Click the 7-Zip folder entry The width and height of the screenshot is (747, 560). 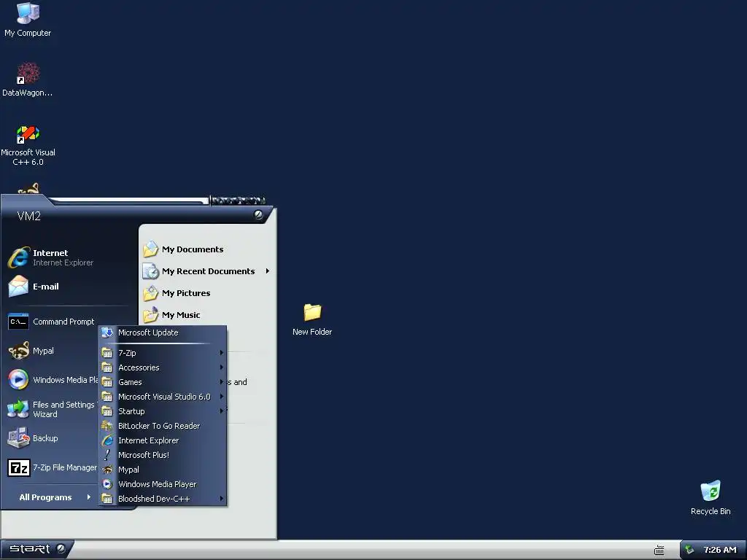(x=163, y=353)
